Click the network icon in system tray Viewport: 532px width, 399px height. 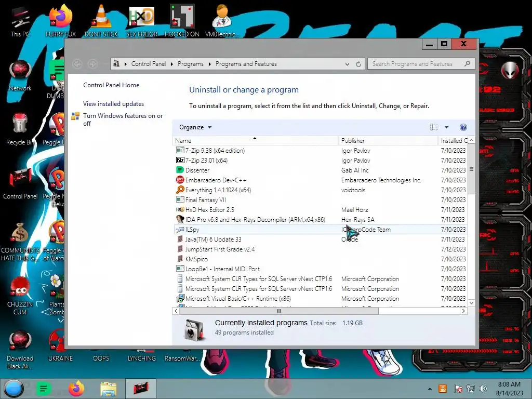(470, 389)
